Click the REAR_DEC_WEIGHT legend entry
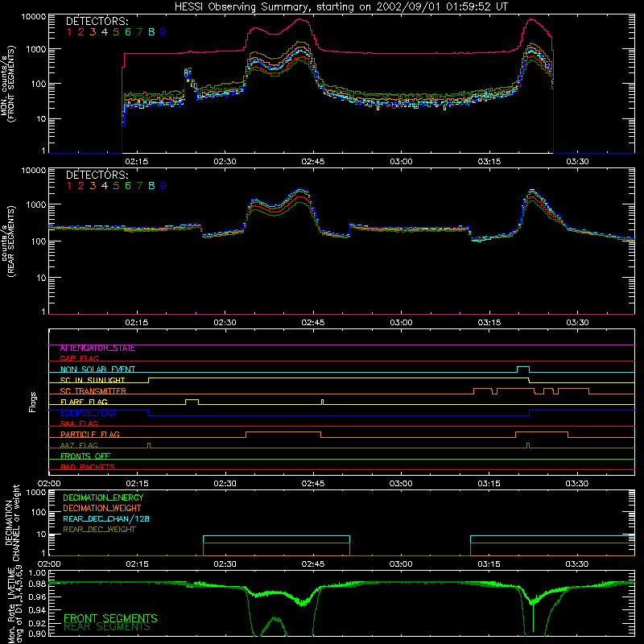 coord(99,530)
